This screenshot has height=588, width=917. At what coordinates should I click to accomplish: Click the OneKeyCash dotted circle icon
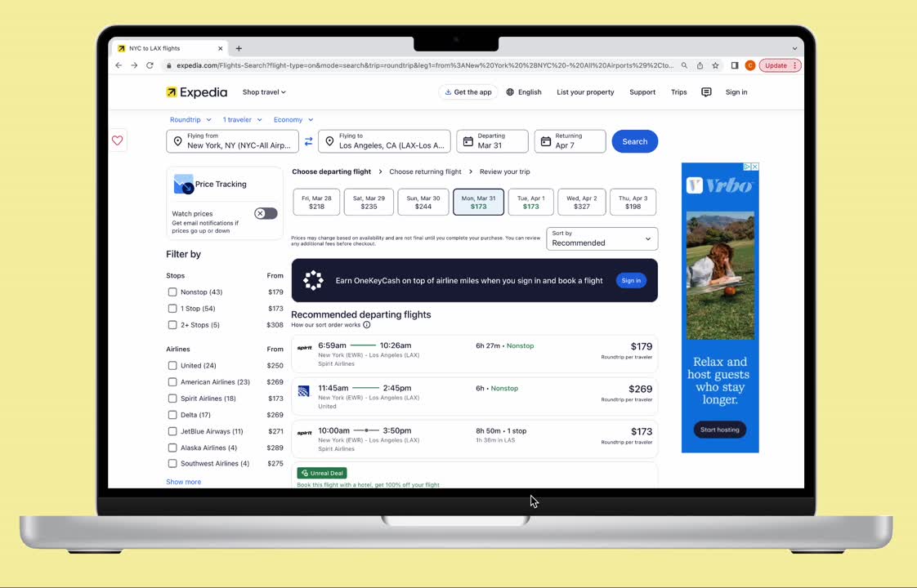(x=314, y=281)
